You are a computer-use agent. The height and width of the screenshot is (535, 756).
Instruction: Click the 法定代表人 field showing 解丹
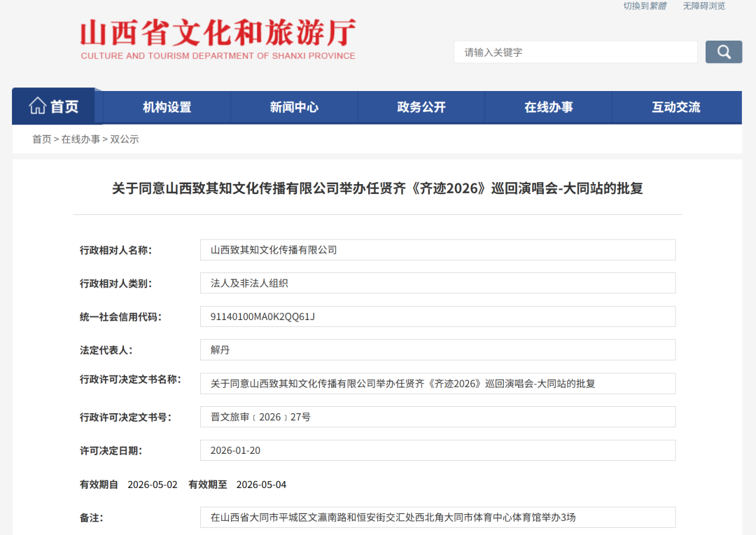click(x=438, y=349)
